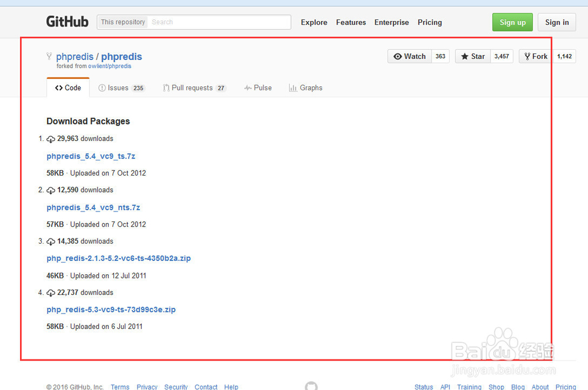Screen dimensions: 588x390
Task: Open the Pricing footer link
Action: coord(566,386)
